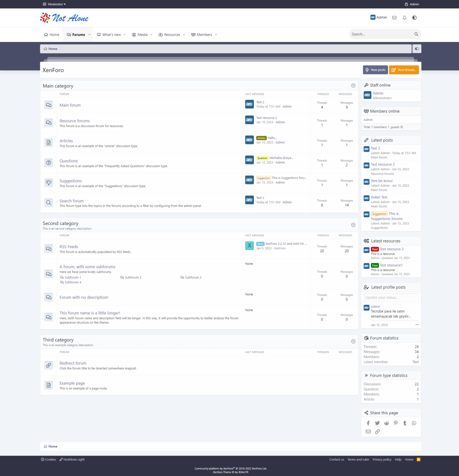Share this page on Reddit
The width and height of the screenshot is (459, 476).
point(386,423)
